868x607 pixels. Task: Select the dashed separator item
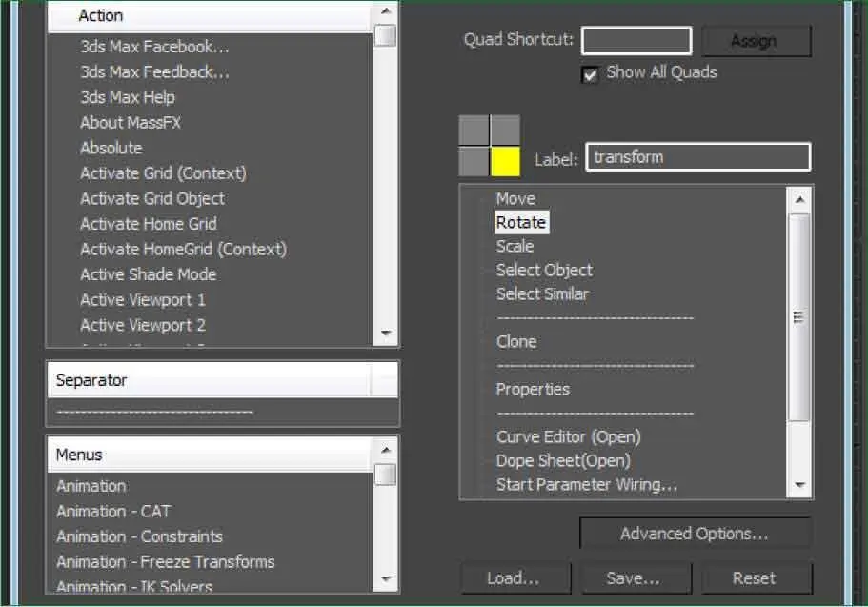154,412
